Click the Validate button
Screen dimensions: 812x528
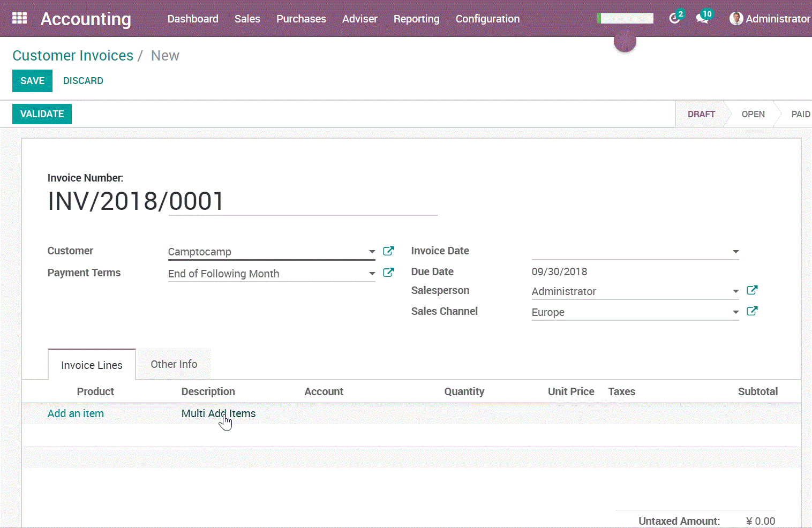42,114
